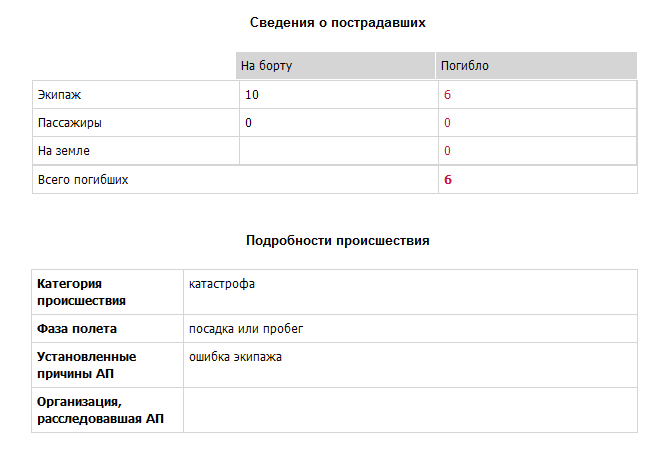The width and height of the screenshot is (660, 455).
Task: Click the 'Подробности происшествия' heading
Action: coord(338,240)
